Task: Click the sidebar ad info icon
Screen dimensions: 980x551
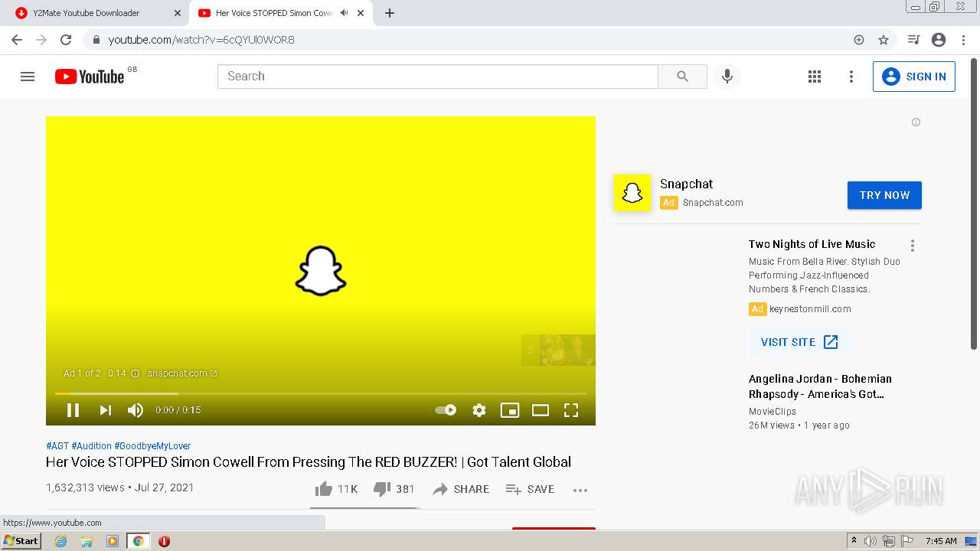Action: [x=916, y=122]
